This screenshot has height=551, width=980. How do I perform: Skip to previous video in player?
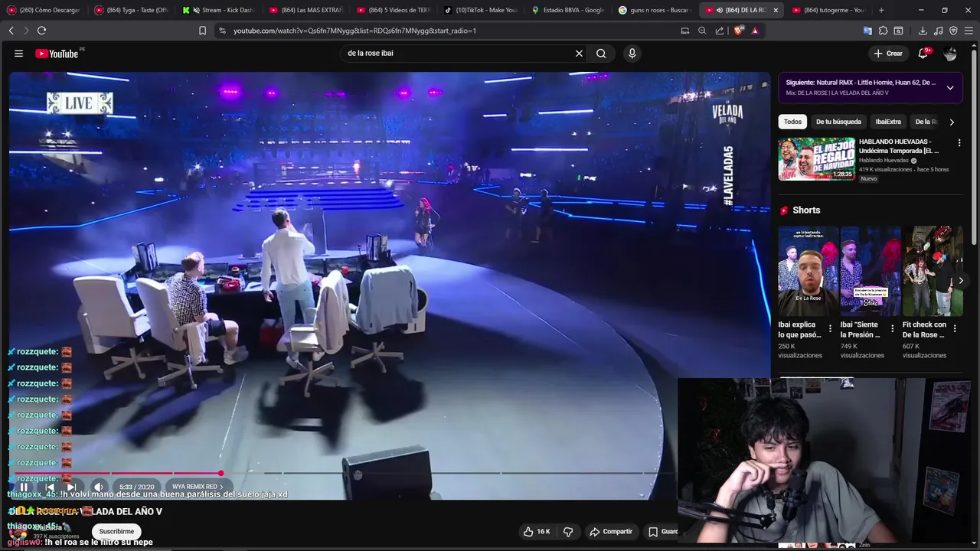[50, 487]
